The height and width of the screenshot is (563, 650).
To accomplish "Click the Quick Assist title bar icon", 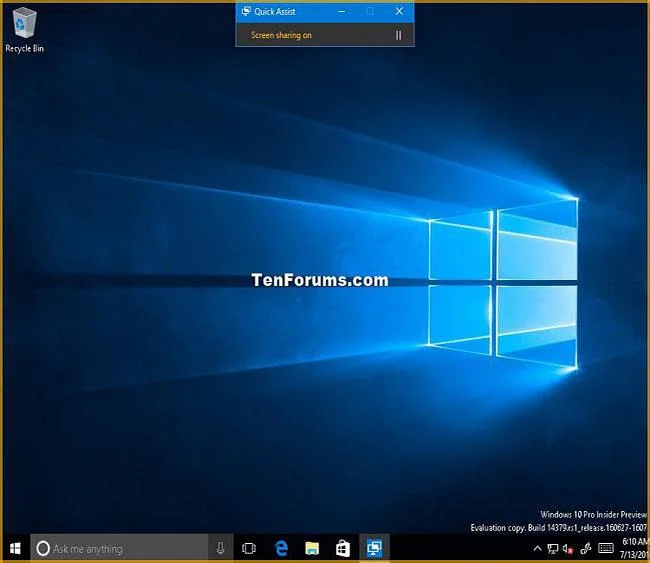I will pyautogui.click(x=246, y=11).
